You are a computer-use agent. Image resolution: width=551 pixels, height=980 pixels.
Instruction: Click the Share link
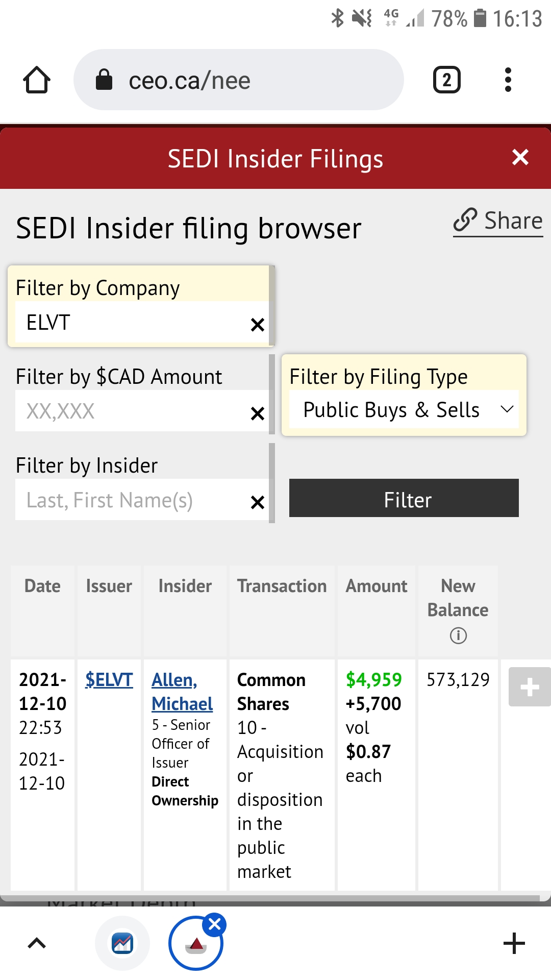coord(498,222)
